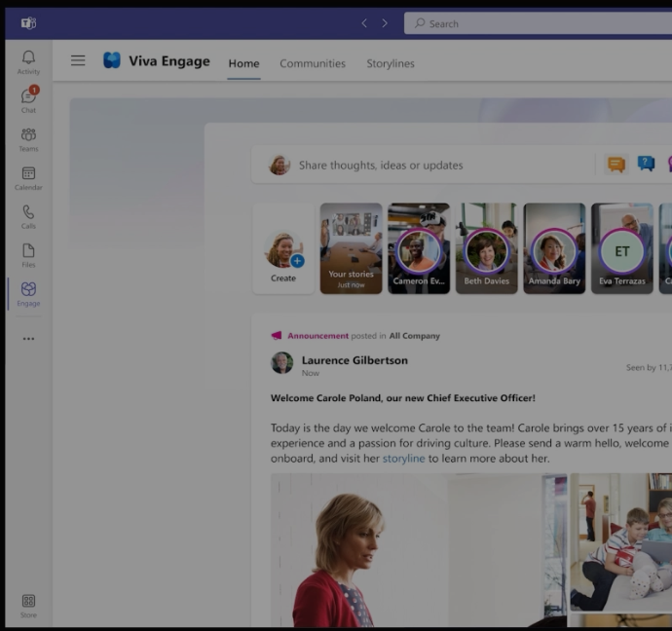This screenshot has height=631, width=672.
Task: Click the Seen by count on the post
Action: point(649,367)
